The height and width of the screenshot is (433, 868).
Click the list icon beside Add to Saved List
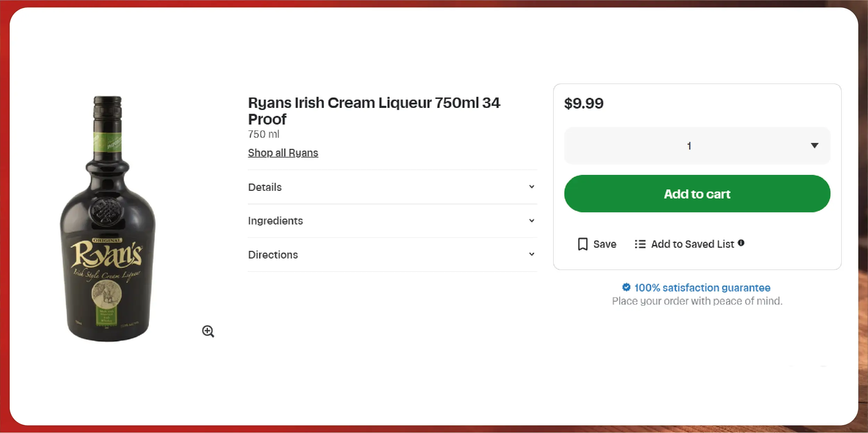tap(640, 244)
